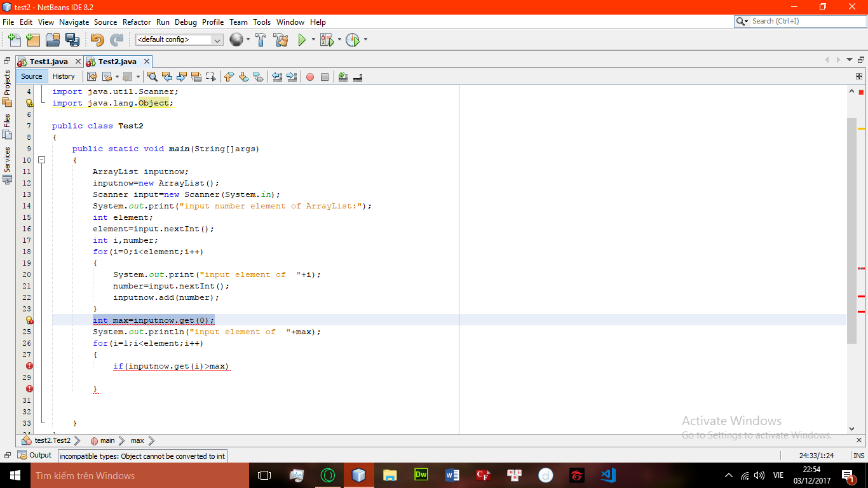Switch to the History view
868x488 pixels.
click(x=64, y=76)
